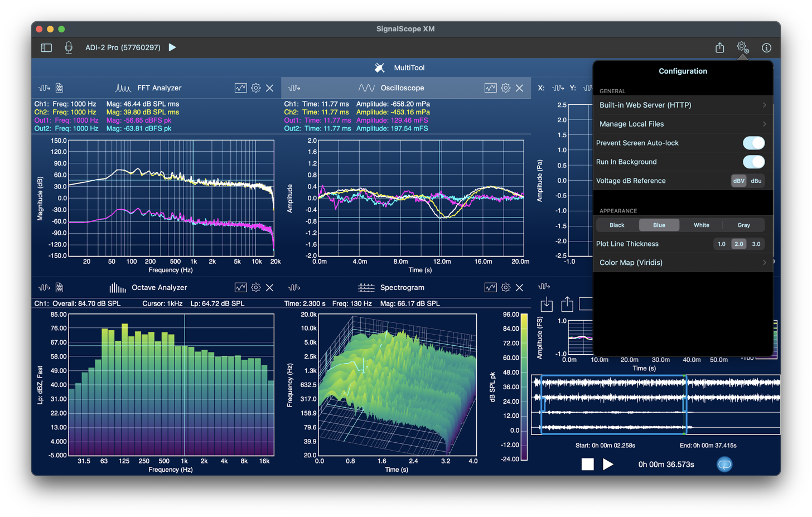Open the player panel signal input icon
This screenshot has height=517, width=812.
click(x=544, y=287)
